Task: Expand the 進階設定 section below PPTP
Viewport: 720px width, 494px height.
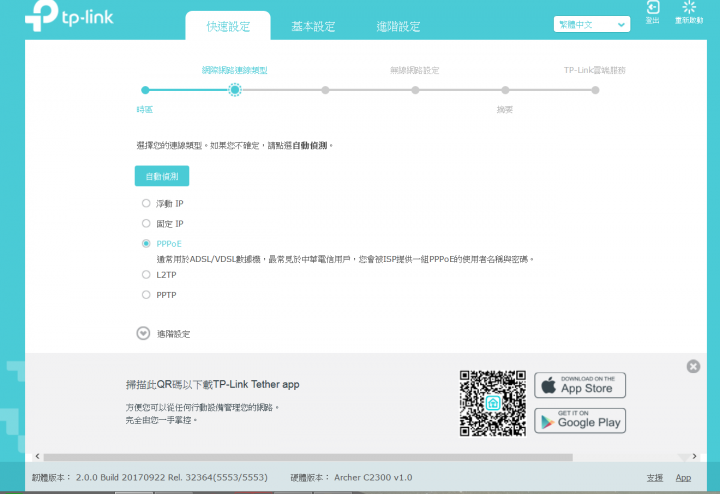Action: pyautogui.click(x=143, y=333)
